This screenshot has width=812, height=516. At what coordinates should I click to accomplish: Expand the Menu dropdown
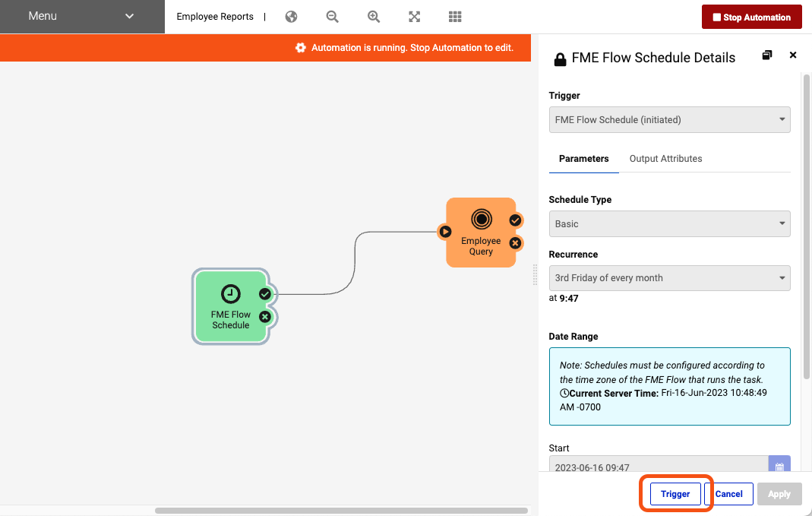(82, 17)
